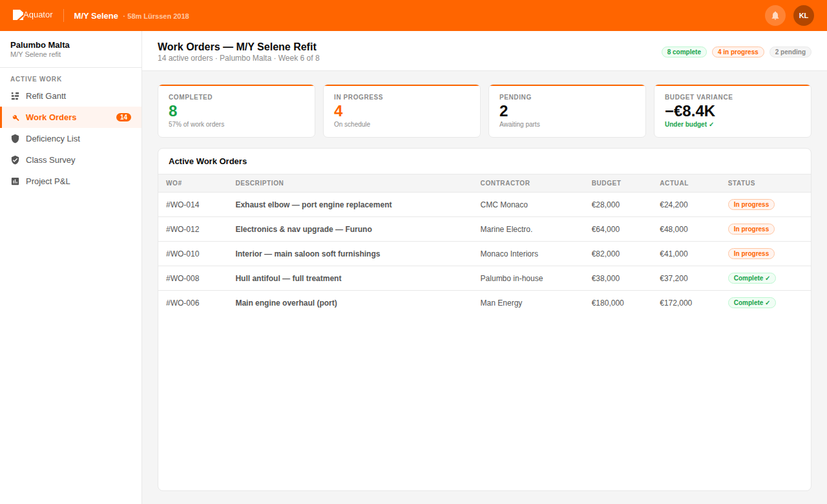Click contractor Monaco Interiors
This screenshot has width=827, height=504.
tap(509, 254)
